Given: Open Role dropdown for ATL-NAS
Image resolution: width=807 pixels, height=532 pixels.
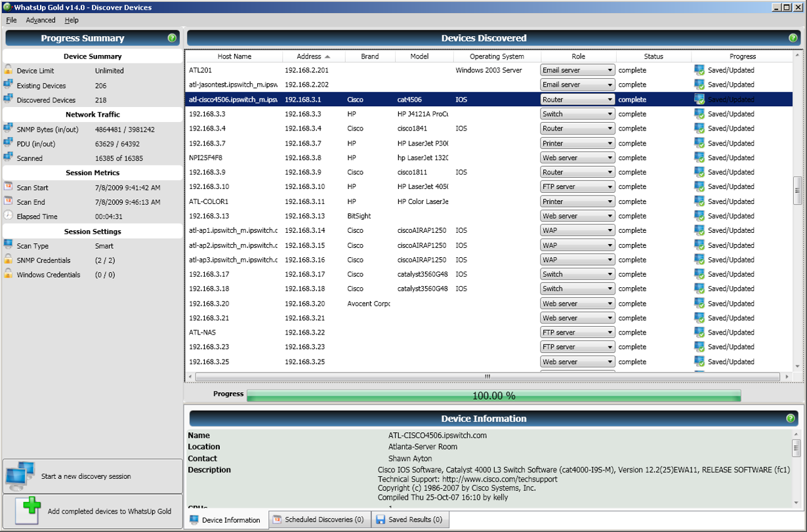Looking at the screenshot, I should click(x=577, y=333).
